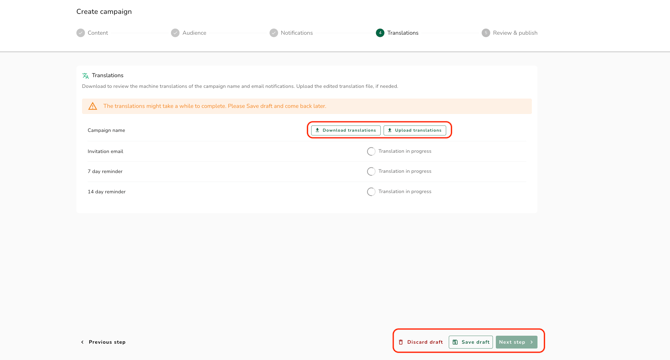Click the description text under Translations heading

tap(240, 86)
